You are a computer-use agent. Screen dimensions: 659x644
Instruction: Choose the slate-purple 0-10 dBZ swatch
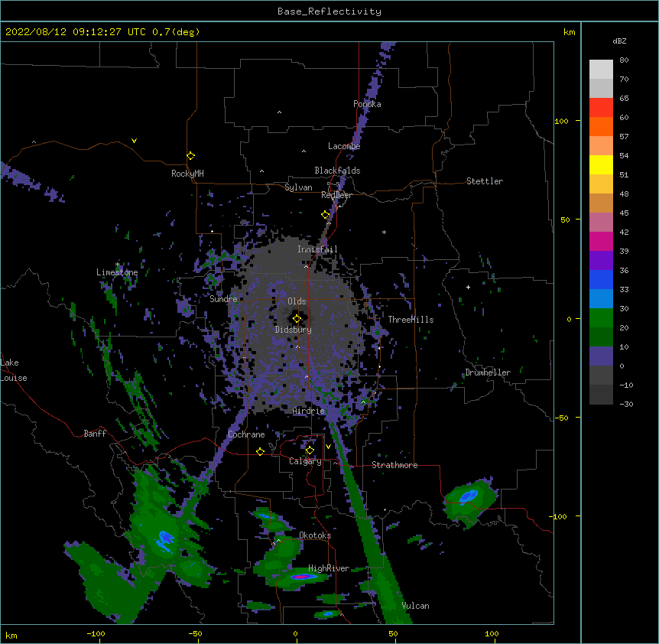point(601,356)
